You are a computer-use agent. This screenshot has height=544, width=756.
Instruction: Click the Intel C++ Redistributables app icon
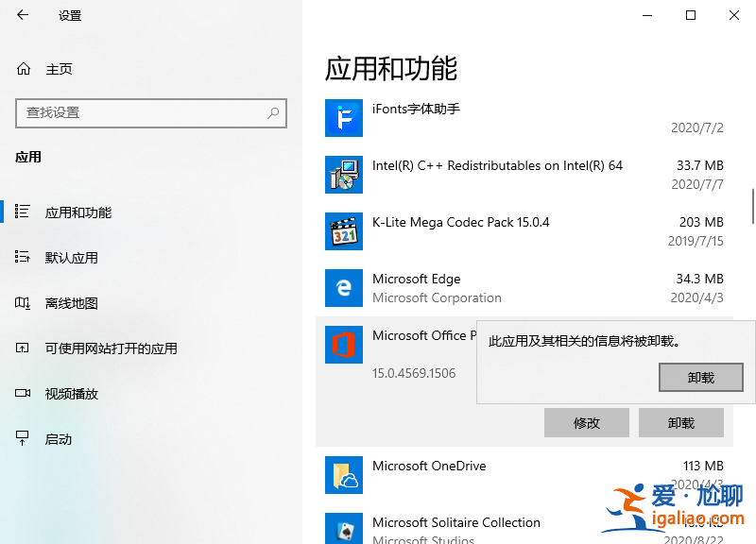pos(343,175)
